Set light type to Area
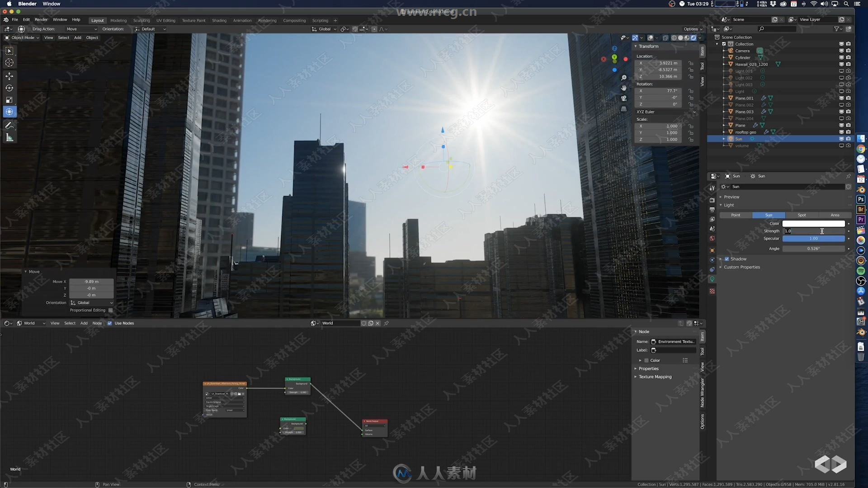 click(x=835, y=215)
